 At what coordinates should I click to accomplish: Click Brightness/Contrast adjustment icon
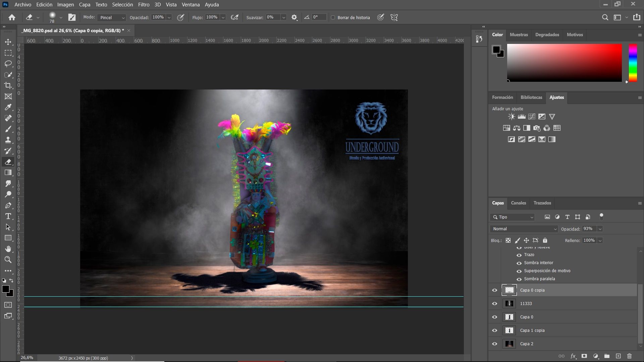click(x=511, y=117)
